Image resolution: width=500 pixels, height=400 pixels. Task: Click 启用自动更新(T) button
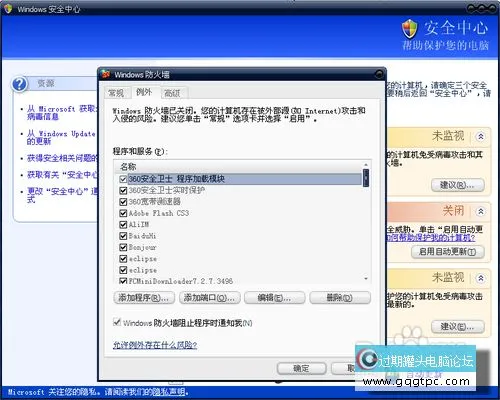point(447,252)
